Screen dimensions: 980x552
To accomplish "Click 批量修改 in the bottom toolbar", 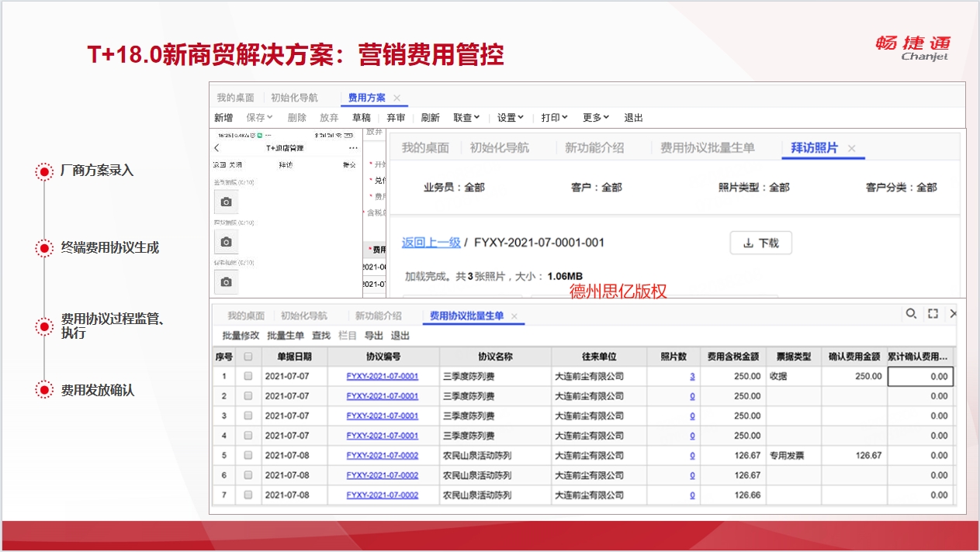I will [241, 336].
